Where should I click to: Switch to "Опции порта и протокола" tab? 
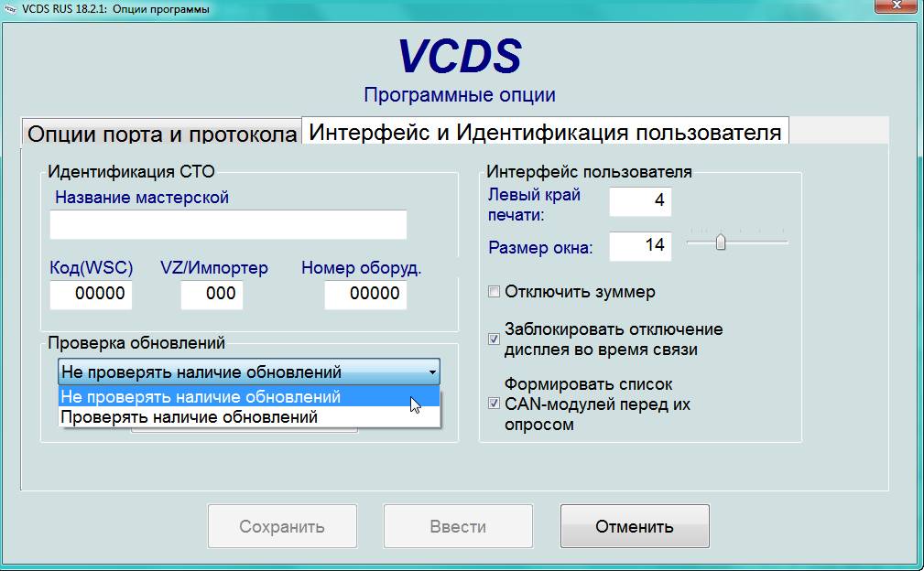point(162,134)
